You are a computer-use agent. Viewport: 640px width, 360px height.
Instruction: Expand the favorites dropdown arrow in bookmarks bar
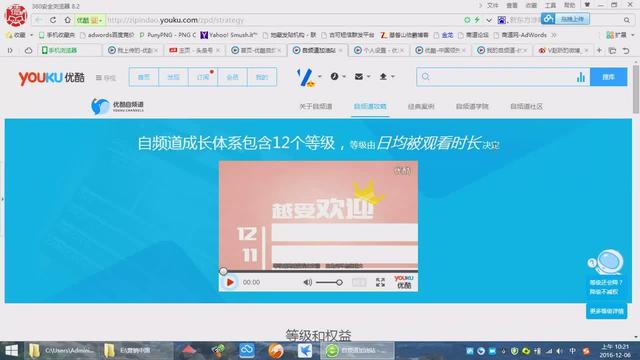click(31, 35)
